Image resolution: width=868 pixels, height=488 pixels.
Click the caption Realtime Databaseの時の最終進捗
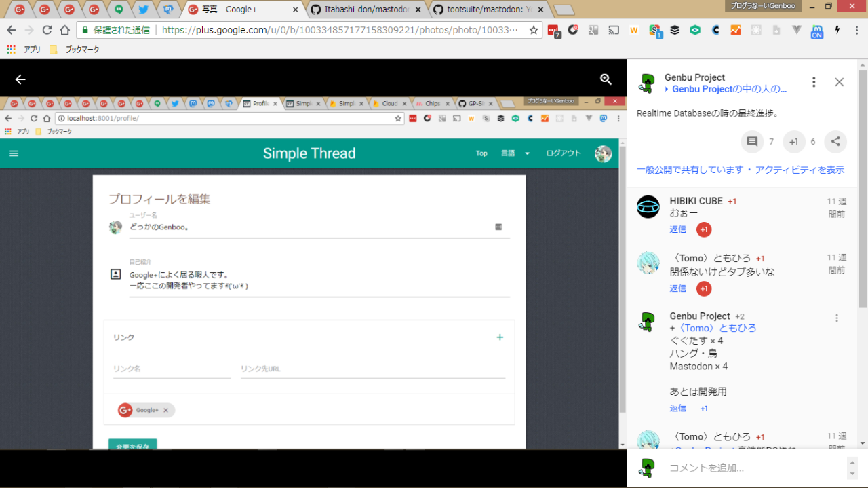pos(707,113)
